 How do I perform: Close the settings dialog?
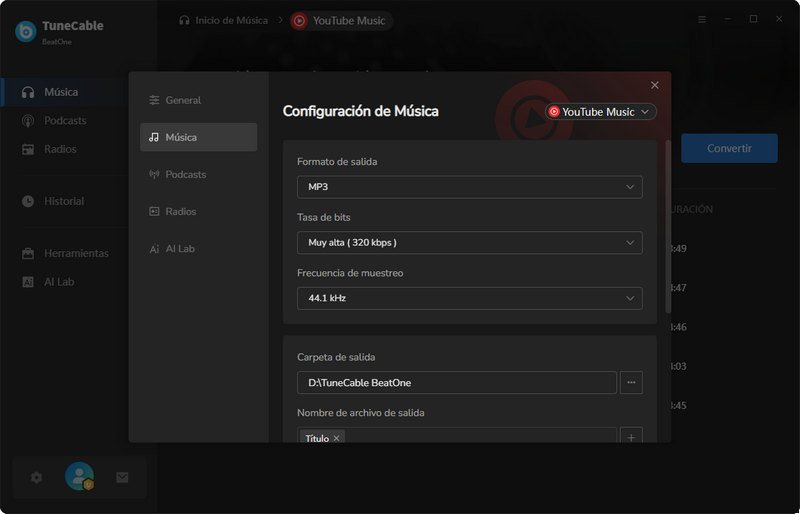[655, 86]
